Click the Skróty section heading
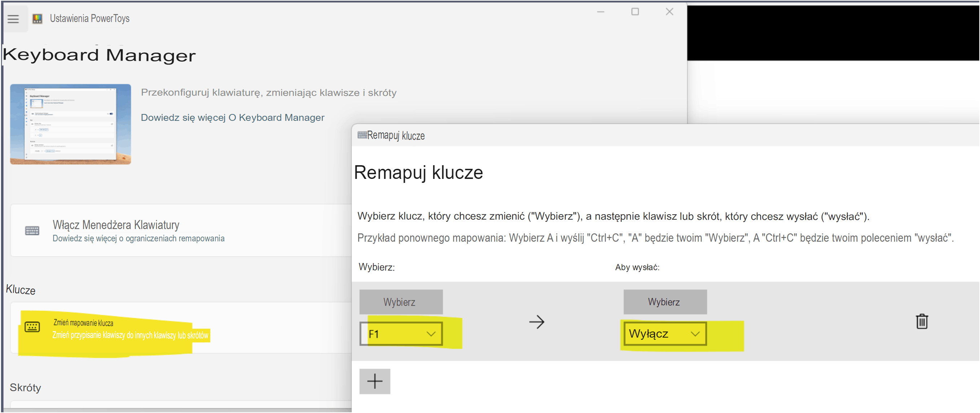The width and height of the screenshot is (980, 413). pos(25,387)
